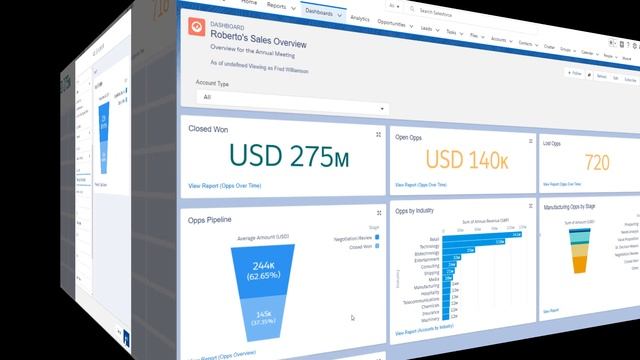Open the Accounts tab
Screen dimensions: 640x360
(x=498, y=39)
